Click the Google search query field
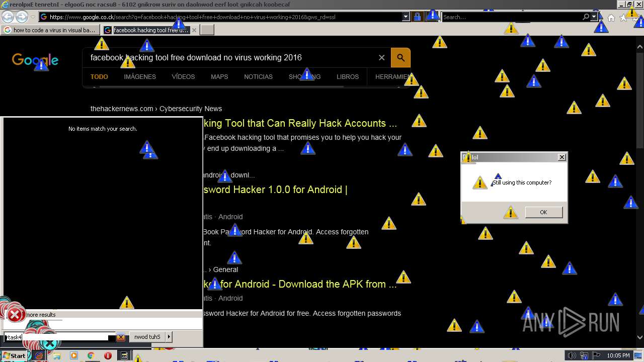Image resolution: width=644 pixels, height=362 pixels. [231, 58]
